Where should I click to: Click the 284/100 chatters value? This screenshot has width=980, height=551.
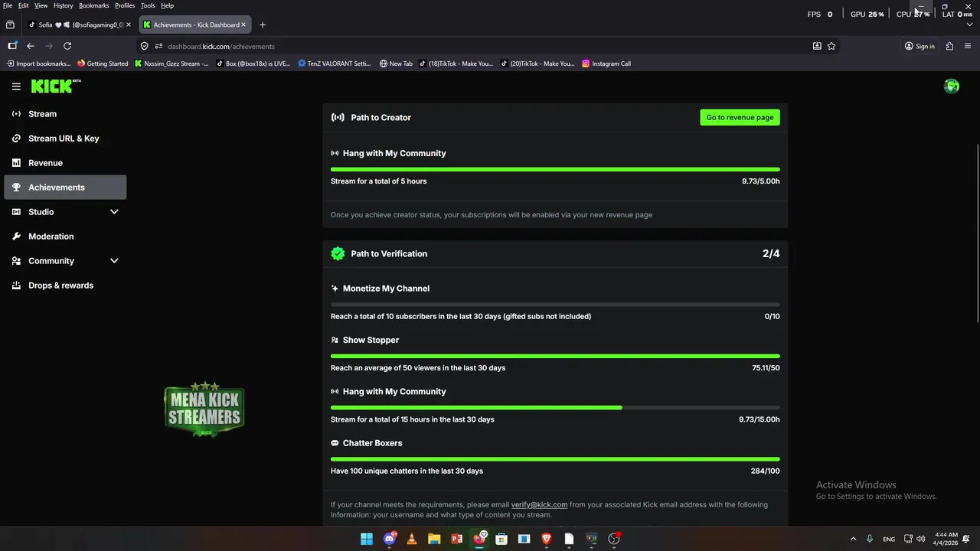766,471
